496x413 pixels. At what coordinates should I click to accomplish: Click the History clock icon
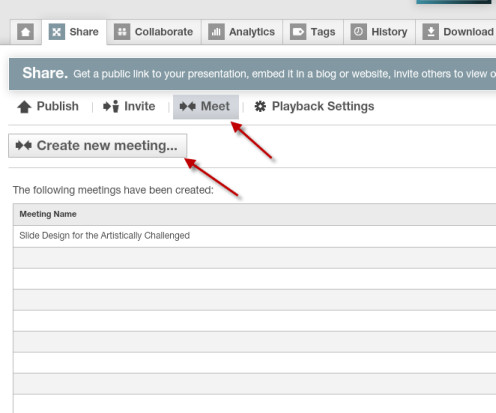(359, 32)
